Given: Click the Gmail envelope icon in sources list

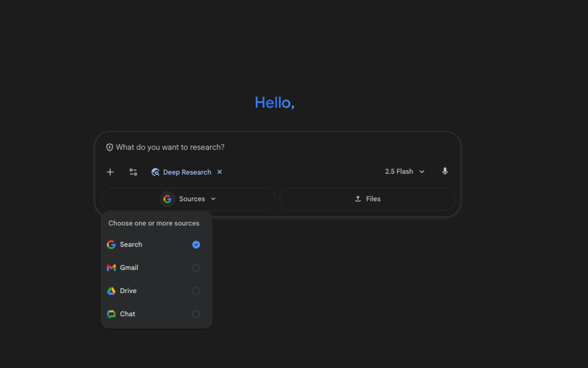Looking at the screenshot, I should [x=111, y=267].
